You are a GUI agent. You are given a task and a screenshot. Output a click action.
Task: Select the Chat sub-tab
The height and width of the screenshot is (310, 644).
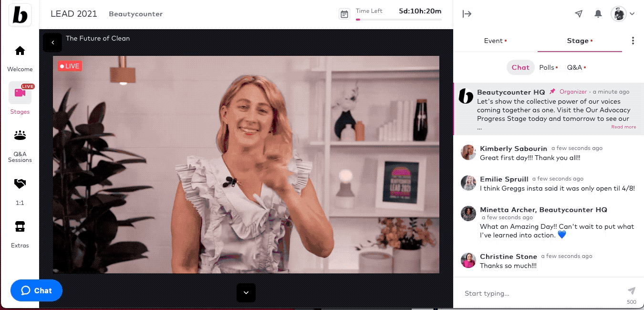point(520,67)
